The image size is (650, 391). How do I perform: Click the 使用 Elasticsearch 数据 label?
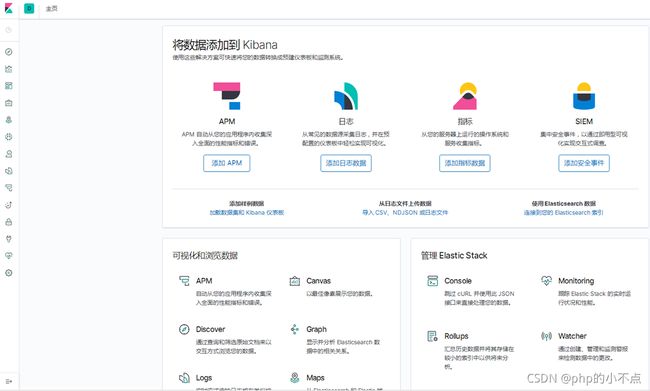click(563, 204)
